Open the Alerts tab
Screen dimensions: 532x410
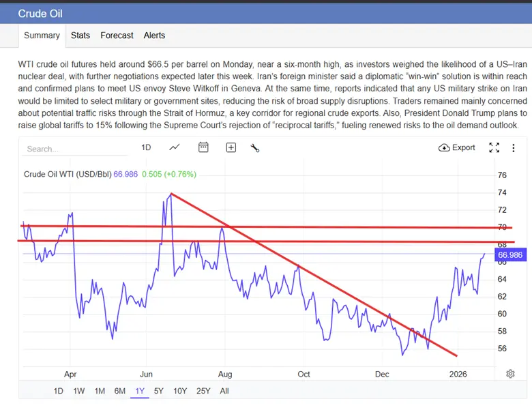click(x=154, y=35)
